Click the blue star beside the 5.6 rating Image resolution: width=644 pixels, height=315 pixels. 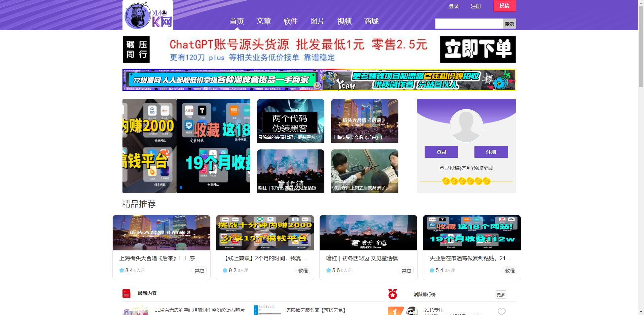(x=328, y=270)
